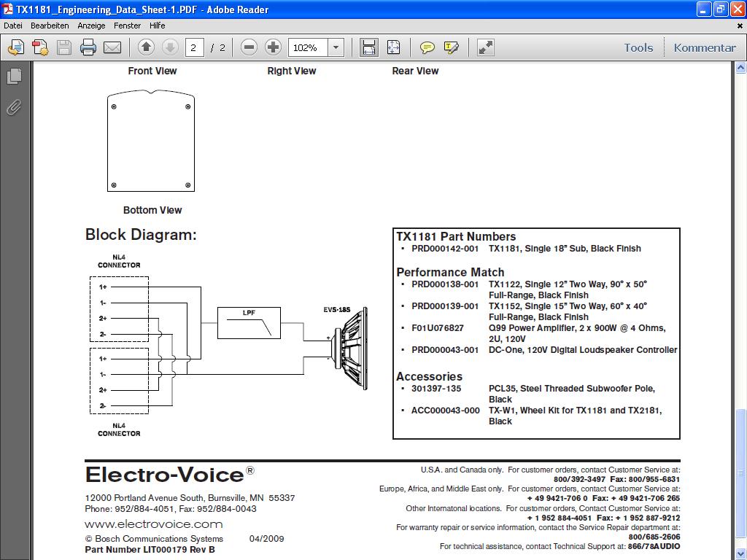Screen dimensions: 747x560
Task: Open the Tools pane
Action: point(638,47)
